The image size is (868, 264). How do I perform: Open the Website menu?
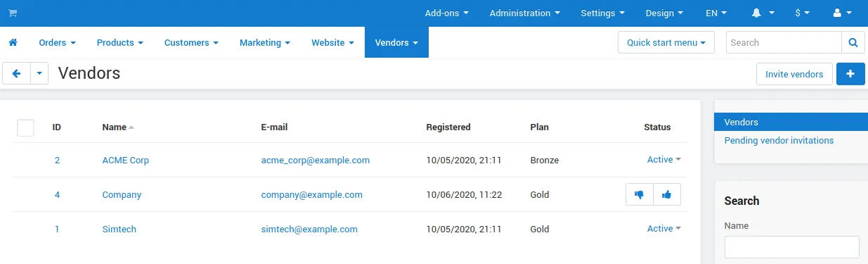pyautogui.click(x=333, y=43)
